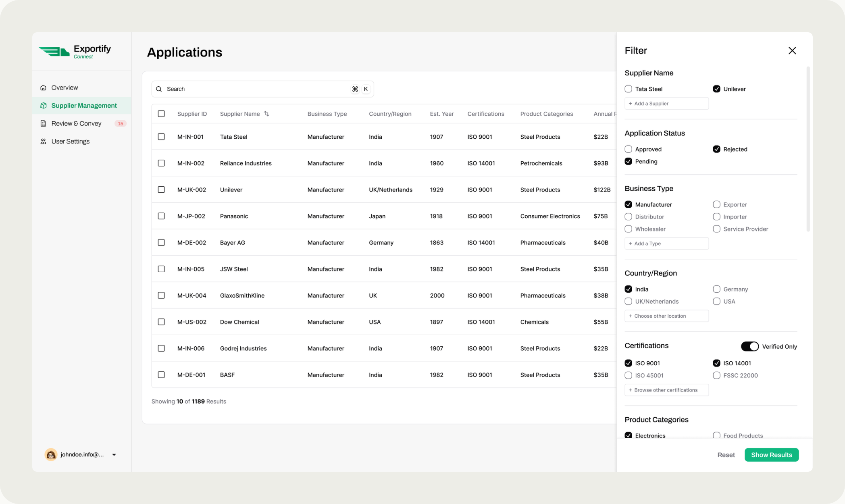
Task: Check the UK/Netherlands country filter
Action: click(628, 301)
